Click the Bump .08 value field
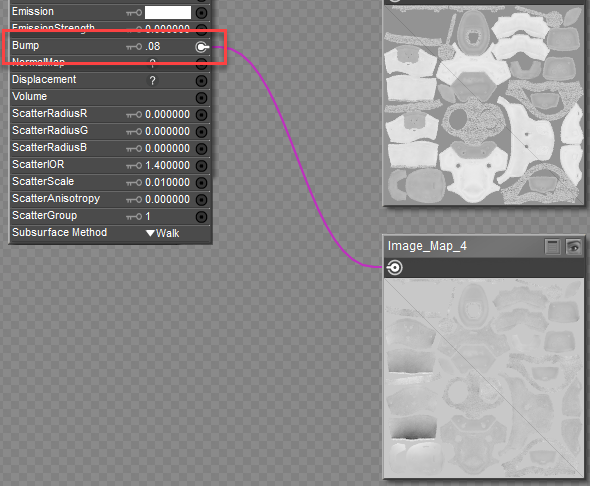590x486 pixels. coord(153,47)
